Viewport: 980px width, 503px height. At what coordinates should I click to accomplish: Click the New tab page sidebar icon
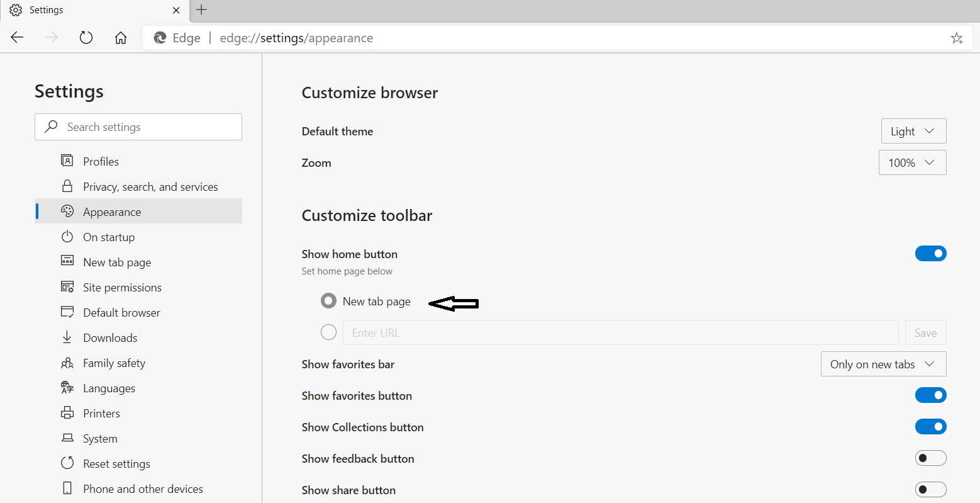(x=67, y=262)
